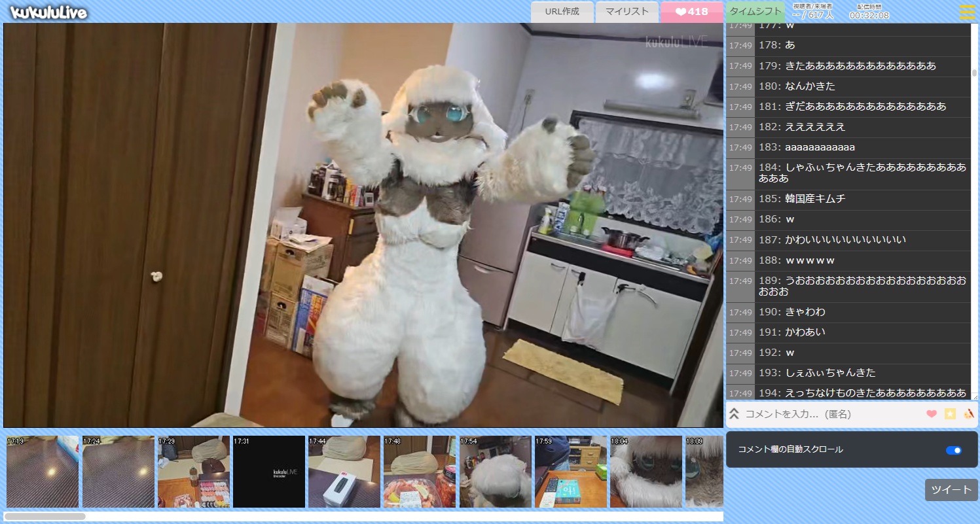Open the paint palette drawing icon
Image resolution: width=980 pixels, height=524 pixels.
(969, 413)
